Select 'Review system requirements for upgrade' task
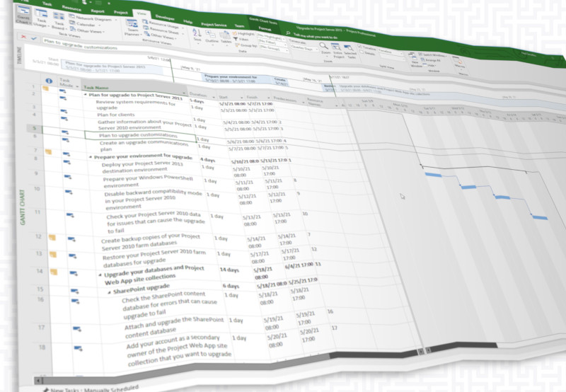 pyautogui.click(x=135, y=105)
